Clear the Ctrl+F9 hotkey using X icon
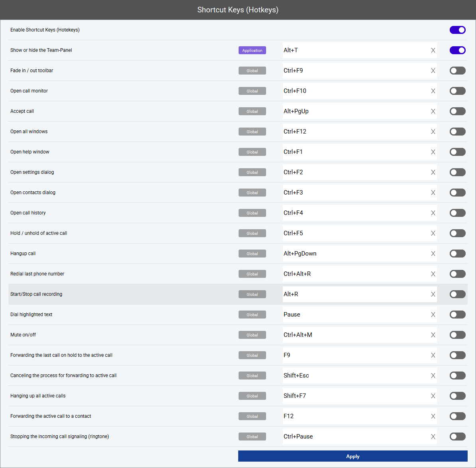Image resolution: width=476 pixels, height=468 pixels. (433, 71)
